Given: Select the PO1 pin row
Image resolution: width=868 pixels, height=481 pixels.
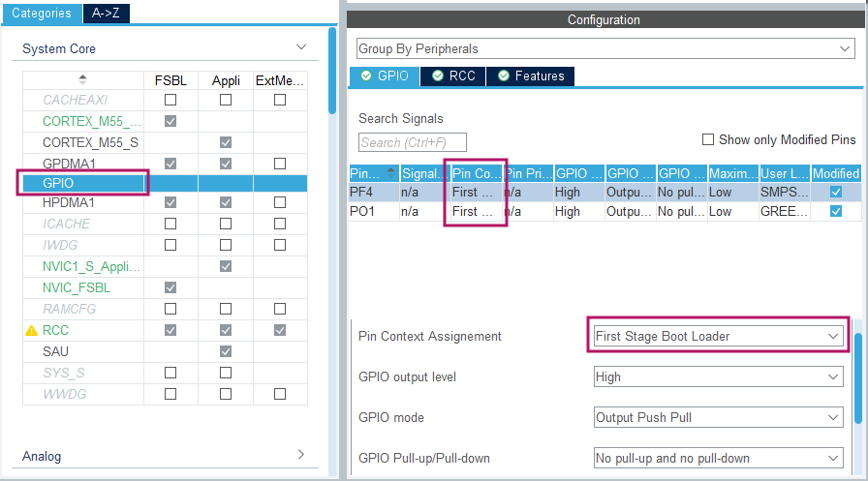Looking at the screenshot, I should click(604, 211).
